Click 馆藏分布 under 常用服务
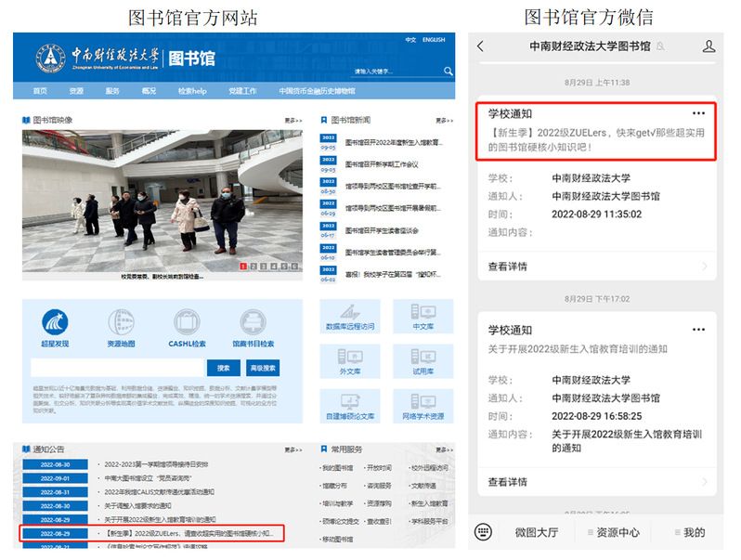Image resolution: width=741 pixels, height=560 pixels. pyautogui.click(x=334, y=486)
